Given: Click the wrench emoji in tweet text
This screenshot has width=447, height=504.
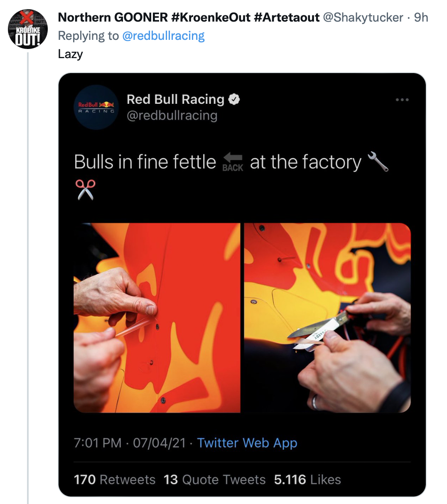Looking at the screenshot, I should [378, 161].
